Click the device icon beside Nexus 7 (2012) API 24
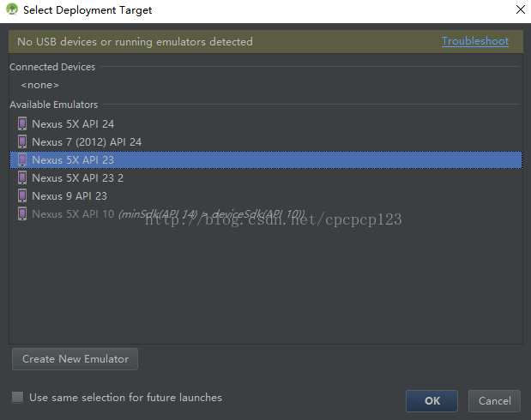This screenshot has height=420, width=531. click(22, 141)
